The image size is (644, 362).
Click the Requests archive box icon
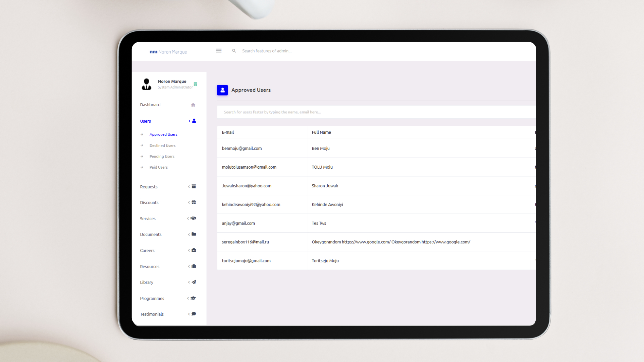pos(194,187)
